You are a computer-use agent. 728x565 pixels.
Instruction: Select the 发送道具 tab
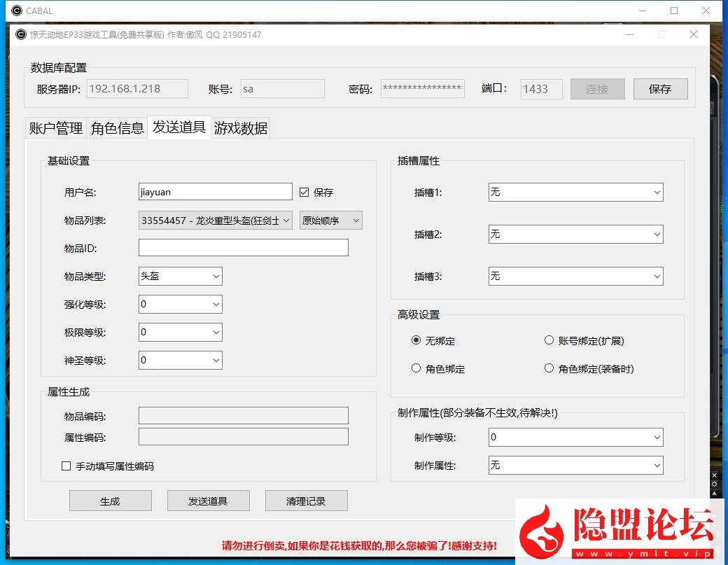179,127
